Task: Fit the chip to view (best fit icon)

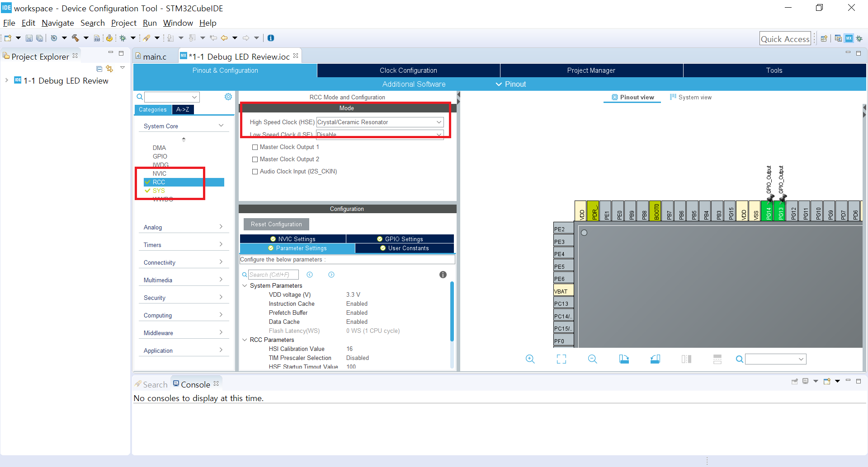Action: click(561, 359)
